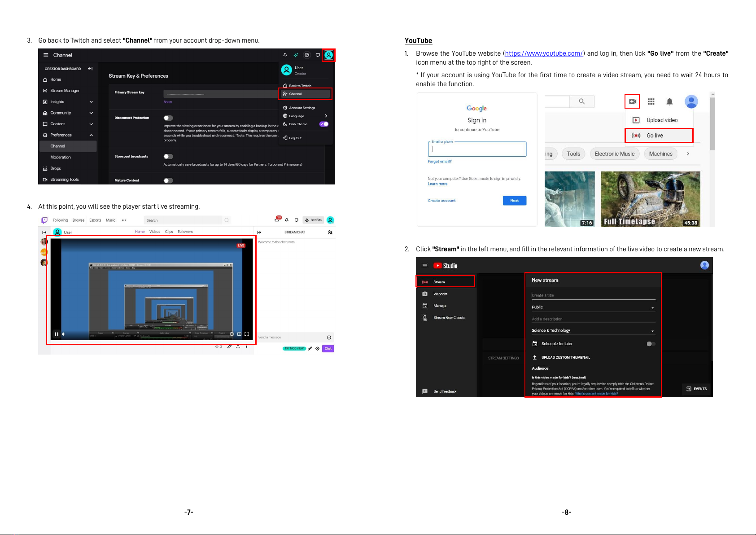
Task: Open notifications bell in Twitch Creator Dashboard
Action: [285, 55]
